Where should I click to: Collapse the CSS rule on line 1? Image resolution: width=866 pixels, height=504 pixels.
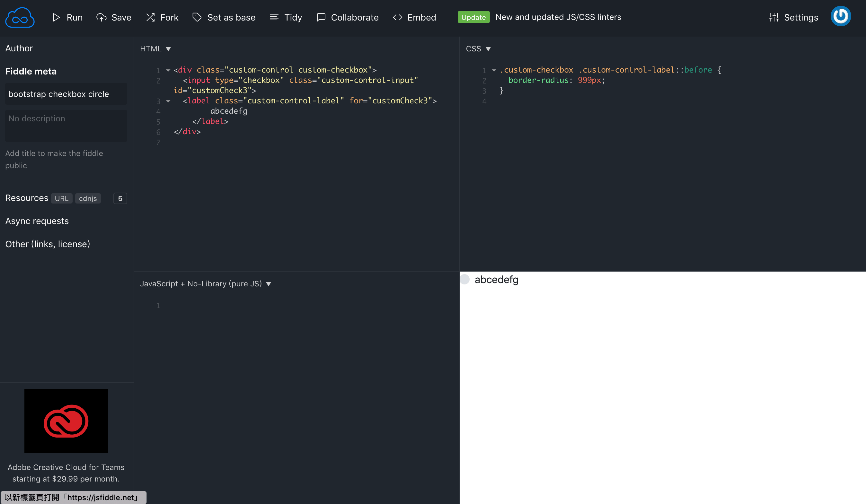[x=494, y=70]
